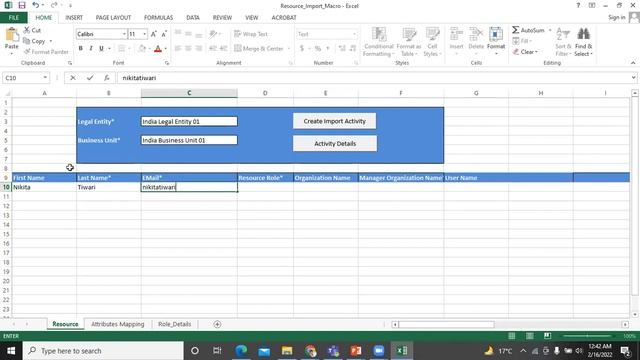Open Format as Table
This screenshot has width=640, height=360.
[409, 42]
